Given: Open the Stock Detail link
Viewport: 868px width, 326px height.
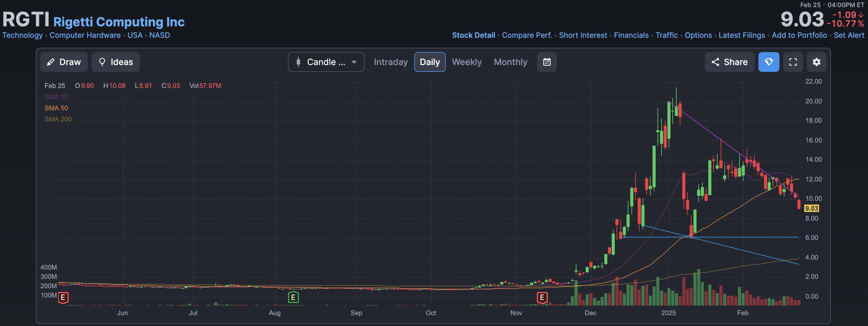Looking at the screenshot, I should [x=473, y=35].
